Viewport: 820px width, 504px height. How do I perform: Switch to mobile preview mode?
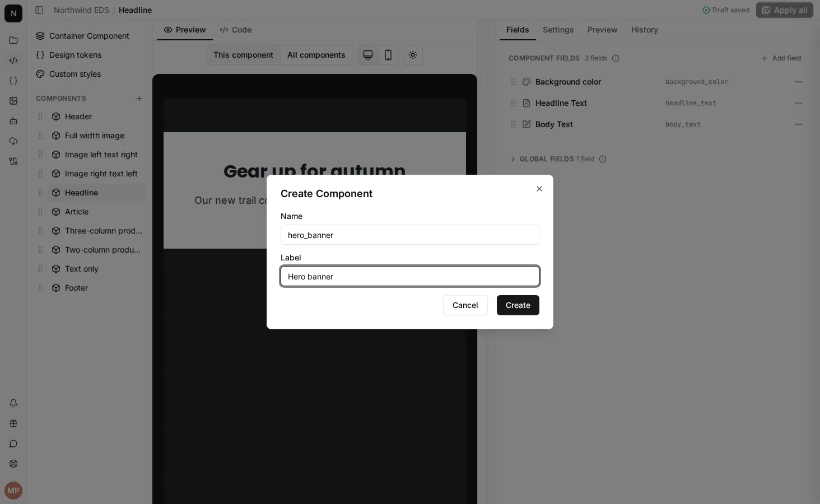click(x=388, y=55)
